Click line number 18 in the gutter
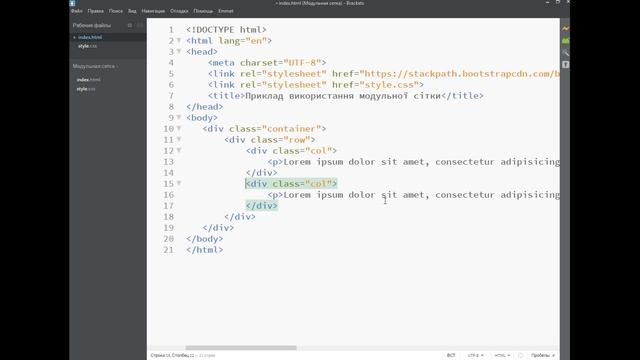The width and height of the screenshot is (640, 360). [169, 217]
